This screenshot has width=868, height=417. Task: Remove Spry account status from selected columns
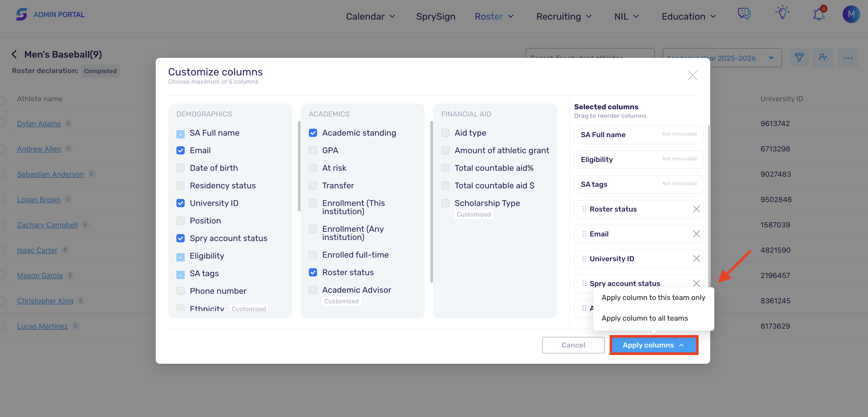point(696,283)
